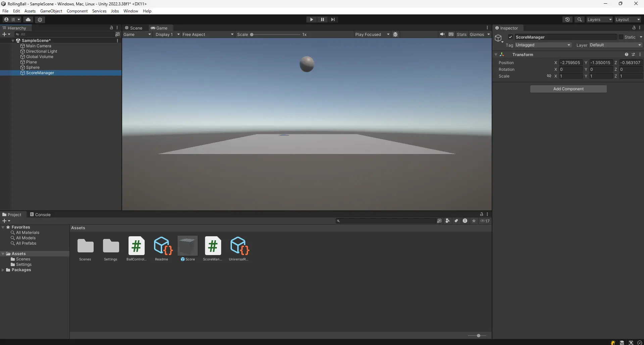Mute audio in the Game view

(x=442, y=34)
